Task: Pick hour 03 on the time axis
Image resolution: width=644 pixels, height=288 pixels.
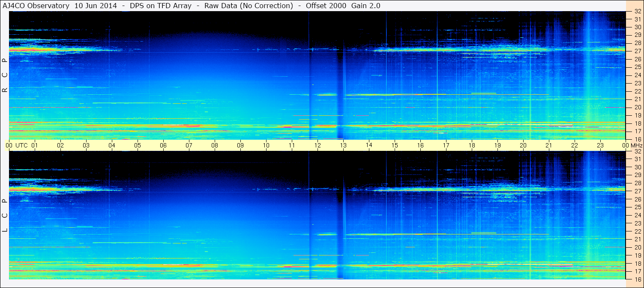Action: point(86,145)
